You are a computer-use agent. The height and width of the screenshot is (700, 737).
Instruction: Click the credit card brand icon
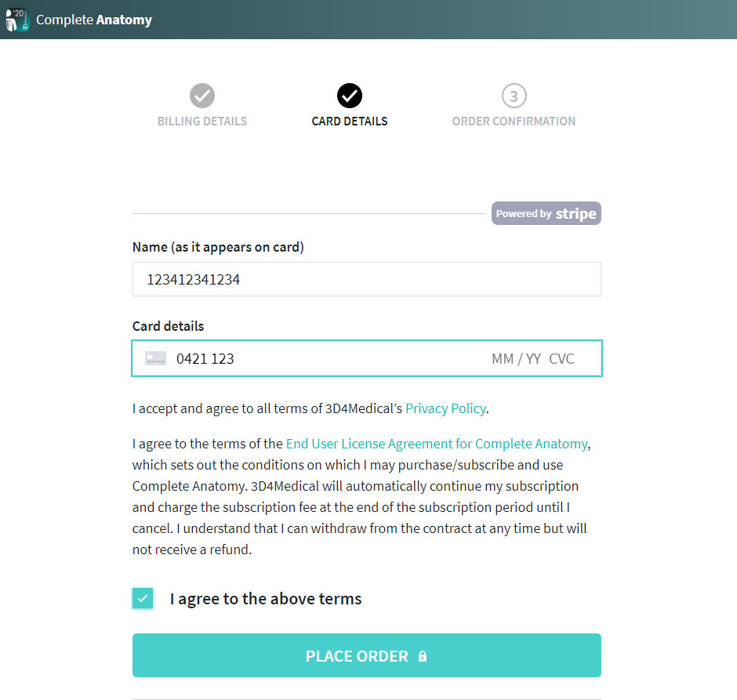[x=155, y=358]
